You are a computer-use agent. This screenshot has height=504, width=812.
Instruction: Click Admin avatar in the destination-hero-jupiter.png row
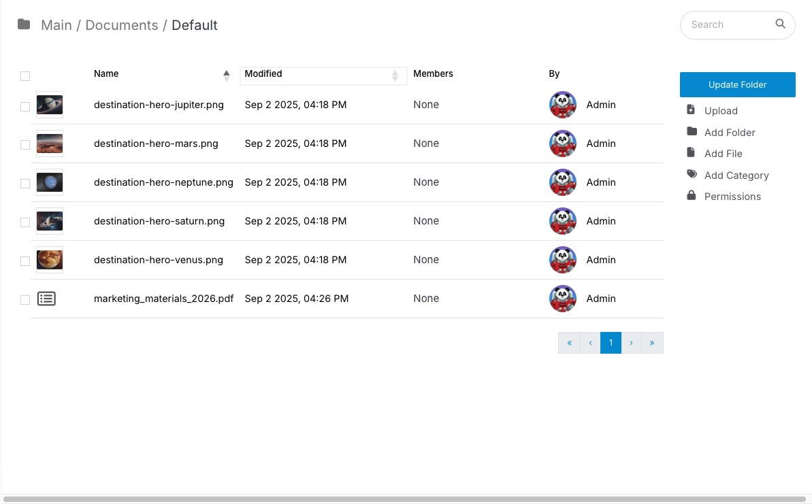point(563,105)
